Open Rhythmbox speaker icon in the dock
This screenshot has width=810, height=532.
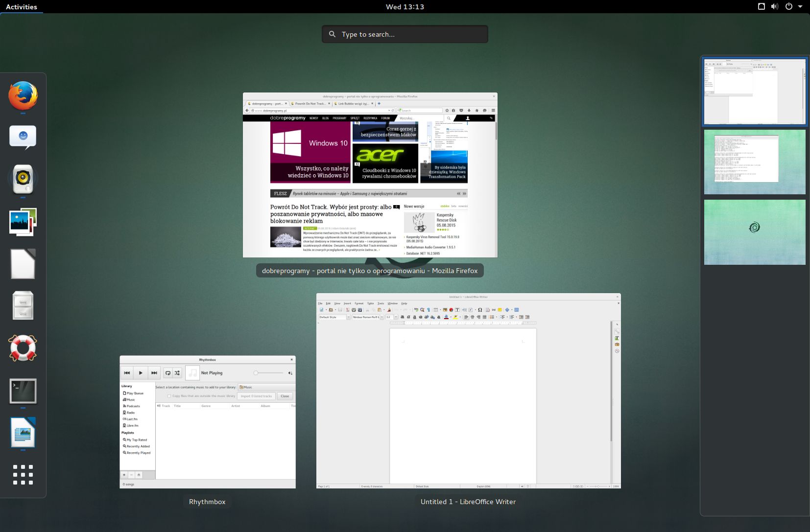click(x=23, y=179)
